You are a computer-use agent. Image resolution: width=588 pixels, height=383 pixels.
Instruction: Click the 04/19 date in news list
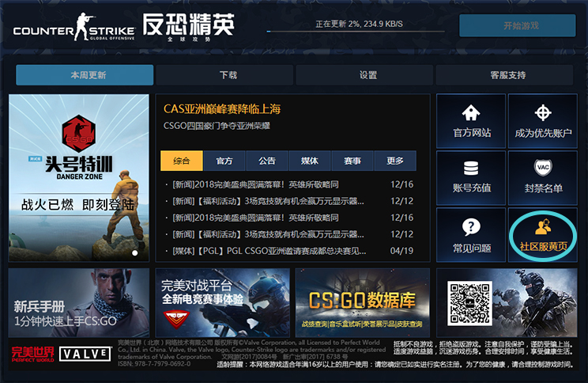(x=401, y=250)
